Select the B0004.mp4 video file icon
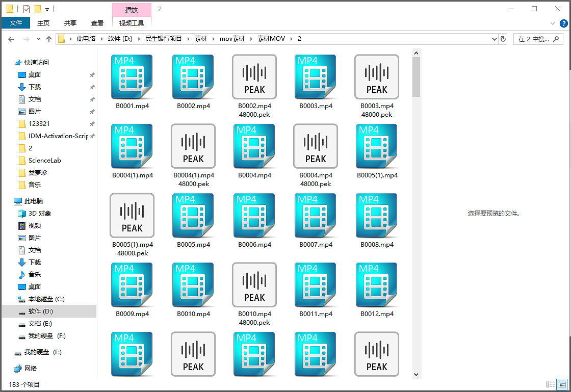The width and height of the screenshot is (571, 392). (254, 146)
